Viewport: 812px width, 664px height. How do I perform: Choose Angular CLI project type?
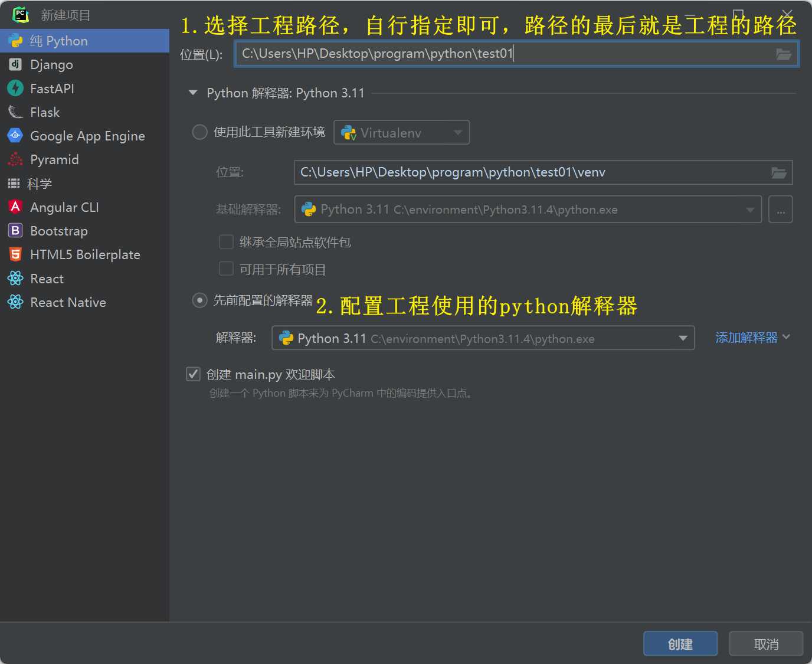84,207
